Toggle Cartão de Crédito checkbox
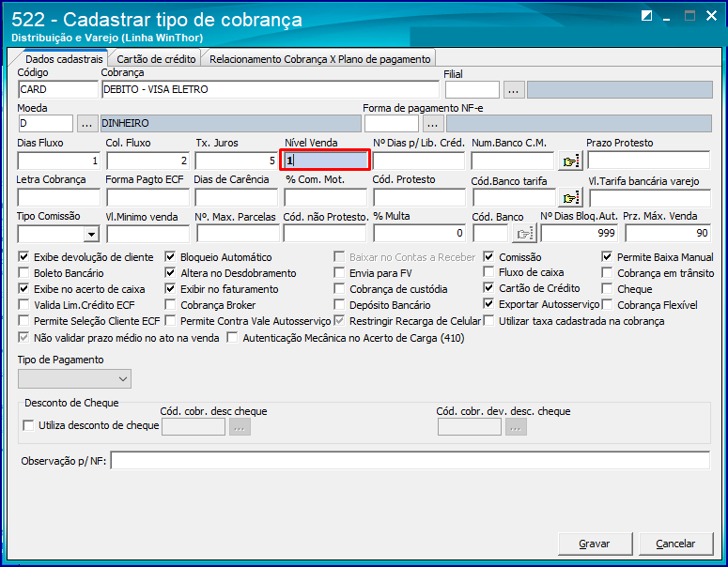The image size is (728, 567). (488, 287)
